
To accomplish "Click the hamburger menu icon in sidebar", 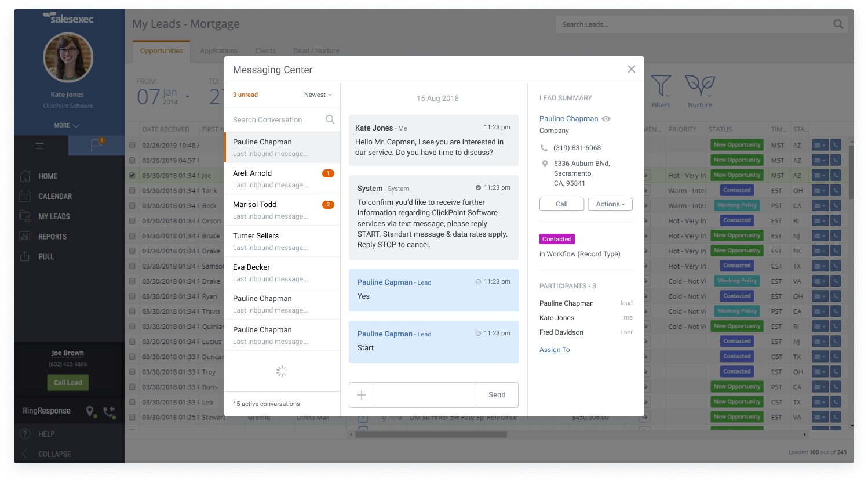I will 39,146.
